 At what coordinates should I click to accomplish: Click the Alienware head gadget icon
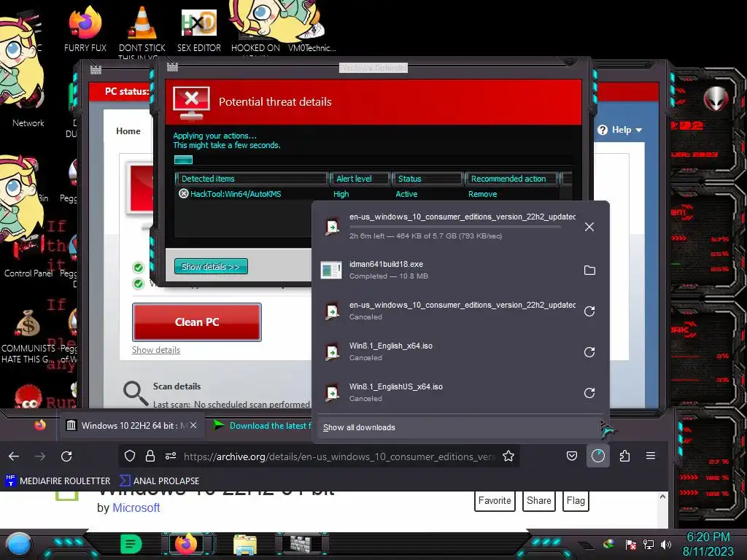coord(716,98)
